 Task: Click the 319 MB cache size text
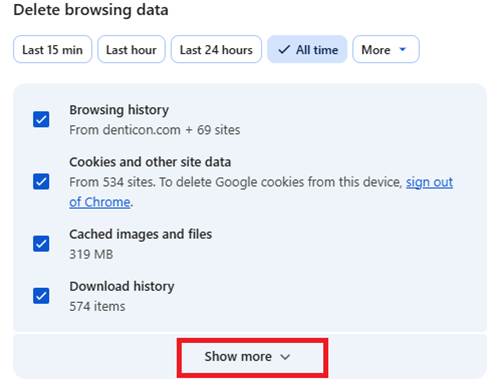pos(91,254)
